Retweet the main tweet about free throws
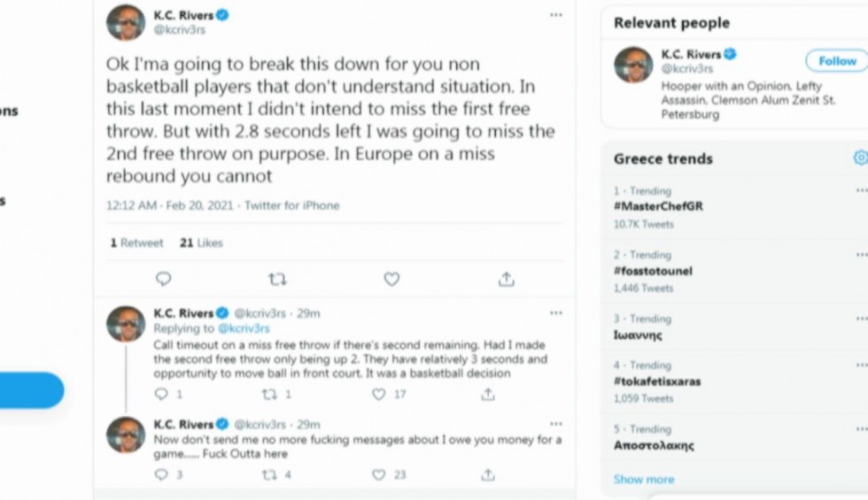This screenshot has width=868, height=500. click(x=277, y=279)
